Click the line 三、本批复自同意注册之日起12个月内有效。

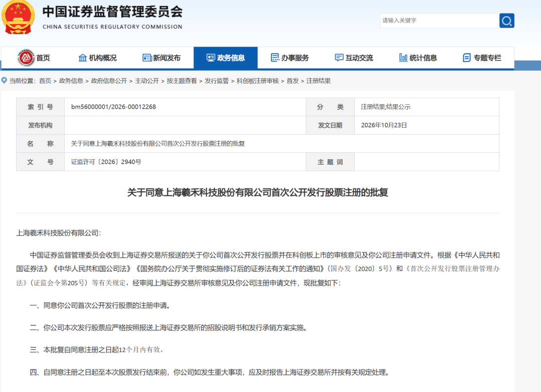pos(97,349)
